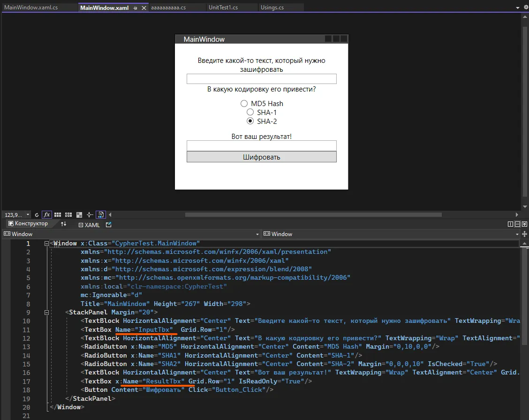Click the designer horizontal scrollbar thumb
The height and width of the screenshot is (420, 529).
tap(313, 215)
